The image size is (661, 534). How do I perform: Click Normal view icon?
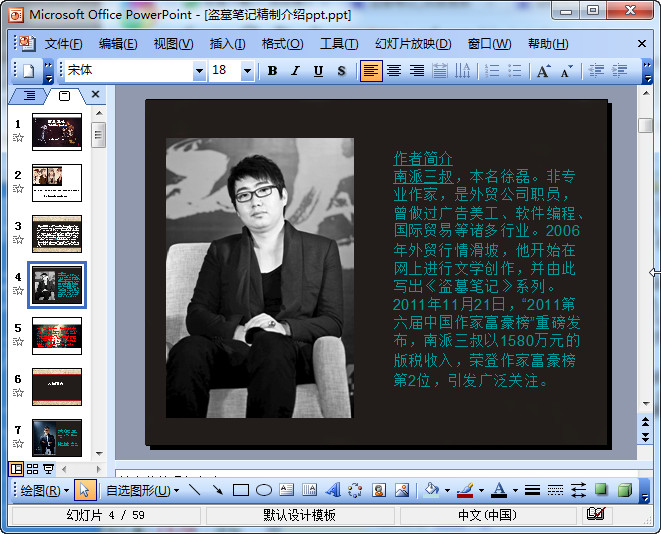(x=16, y=469)
